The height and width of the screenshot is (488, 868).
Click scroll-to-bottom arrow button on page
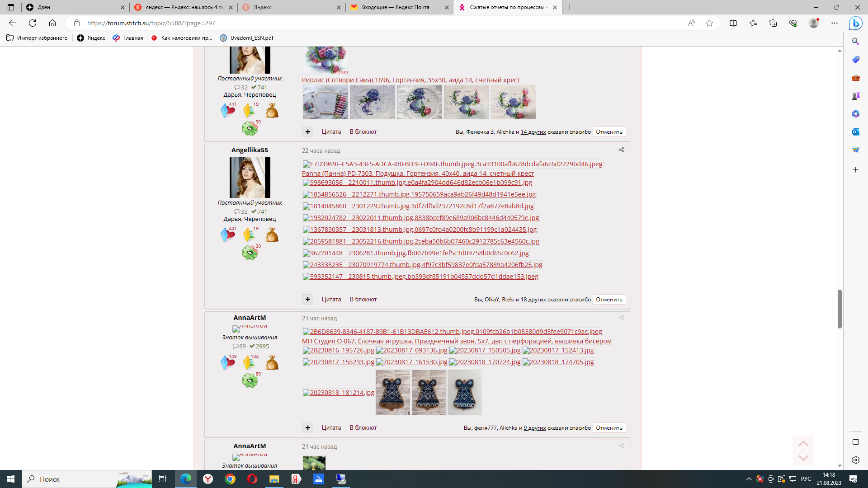803,458
